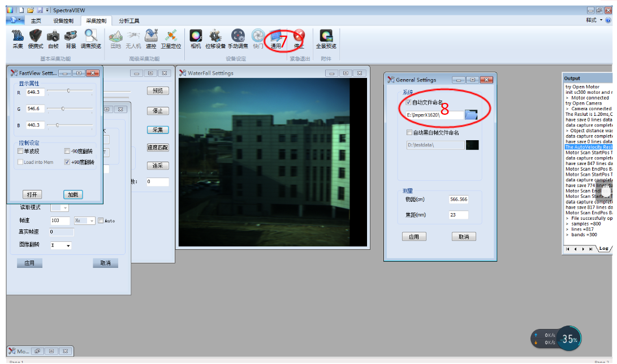
Task: Open the 相机 (Camera) settings icon
Action: (x=196, y=37)
